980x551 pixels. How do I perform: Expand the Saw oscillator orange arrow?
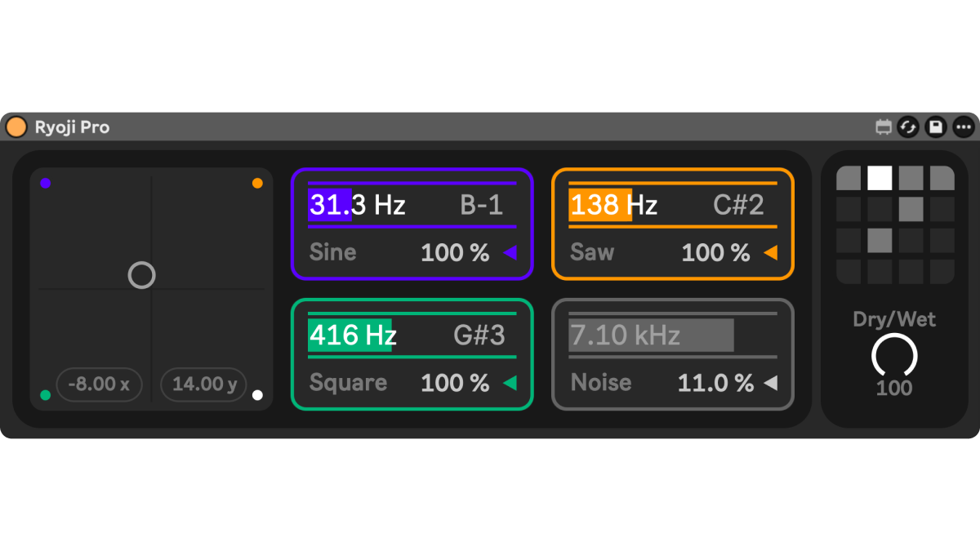770,253
